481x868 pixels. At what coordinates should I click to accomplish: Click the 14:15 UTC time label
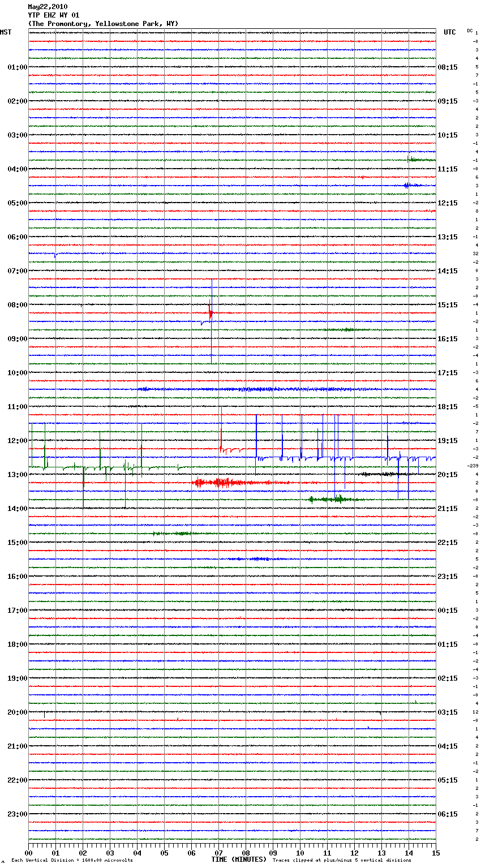click(x=448, y=271)
